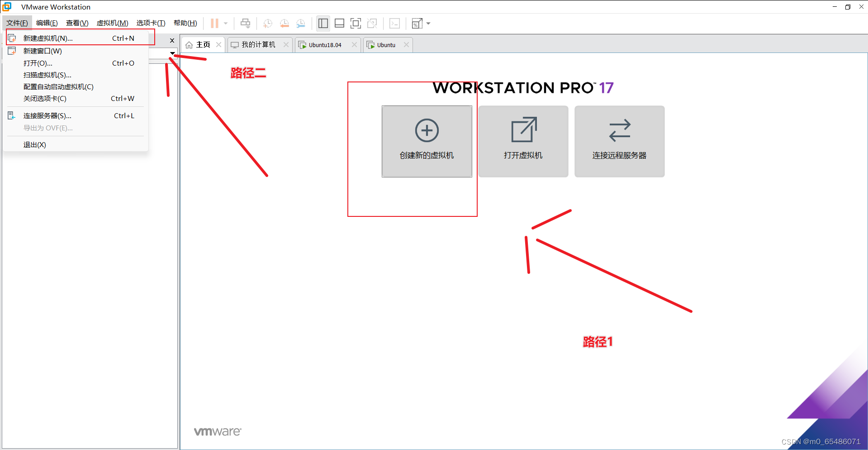
Task: Suspend the virtual machine with the pause icon
Action: (x=214, y=23)
